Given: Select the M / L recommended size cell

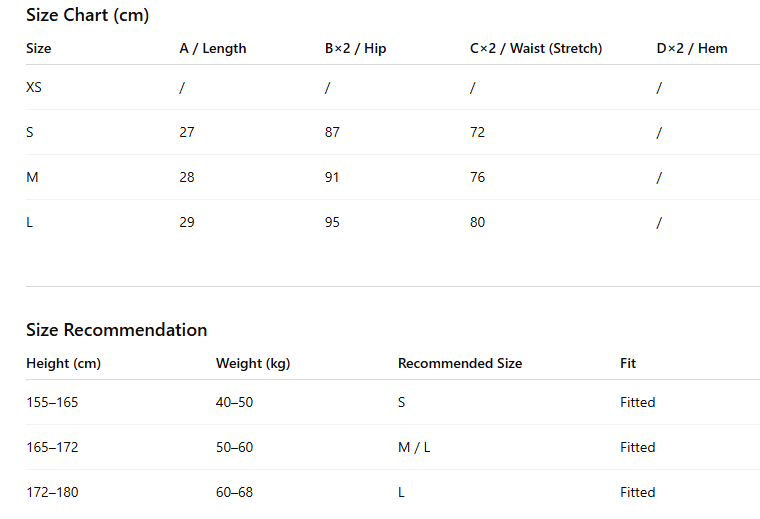Looking at the screenshot, I should tap(414, 447).
